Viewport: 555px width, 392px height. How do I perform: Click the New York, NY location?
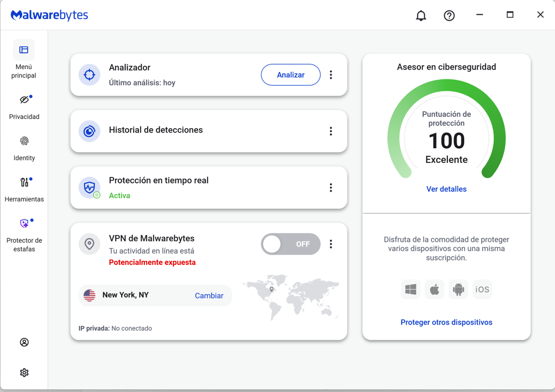125,295
